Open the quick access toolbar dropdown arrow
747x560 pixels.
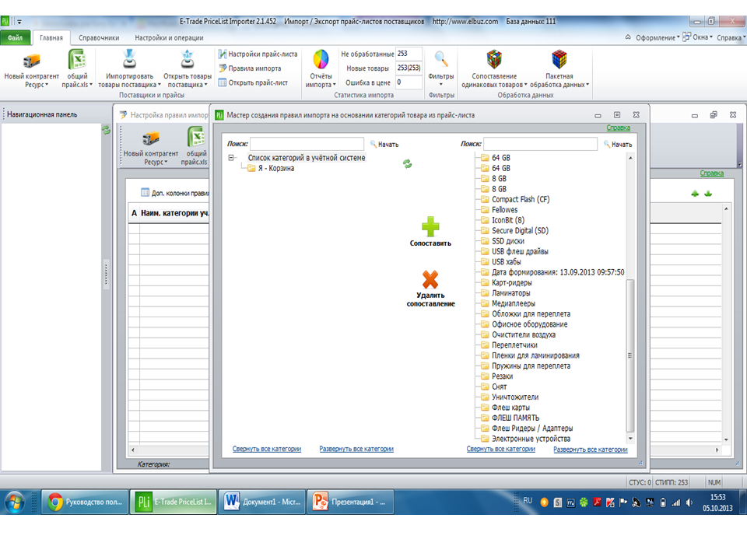point(19,22)
